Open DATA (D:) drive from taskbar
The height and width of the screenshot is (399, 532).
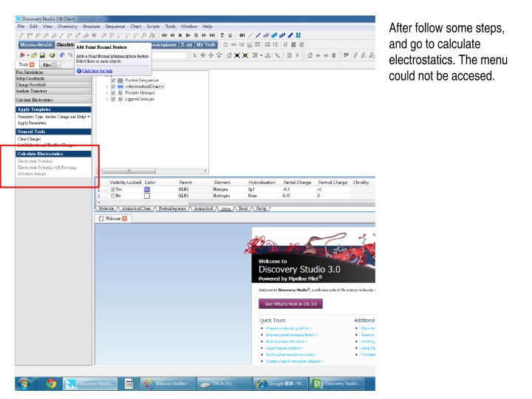click(225, 383)
